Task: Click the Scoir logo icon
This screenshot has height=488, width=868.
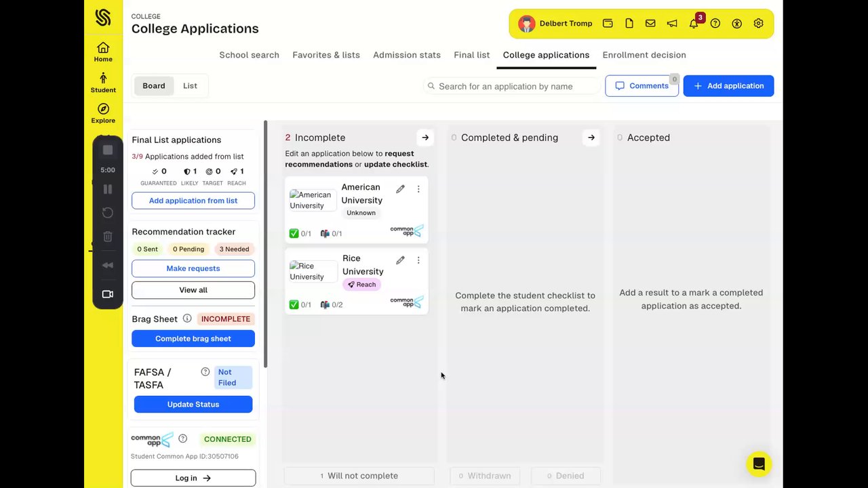Action: [x=103, y=17]
